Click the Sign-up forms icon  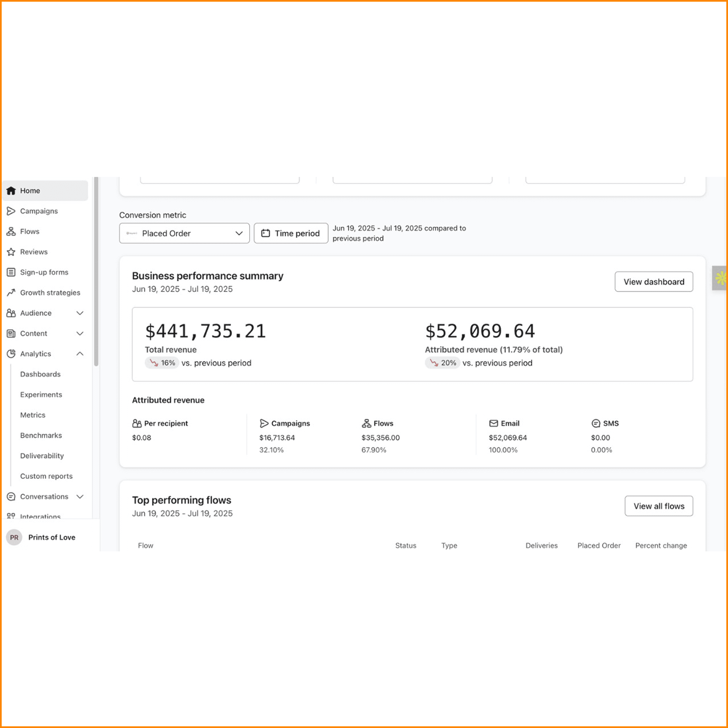point(11,272)
